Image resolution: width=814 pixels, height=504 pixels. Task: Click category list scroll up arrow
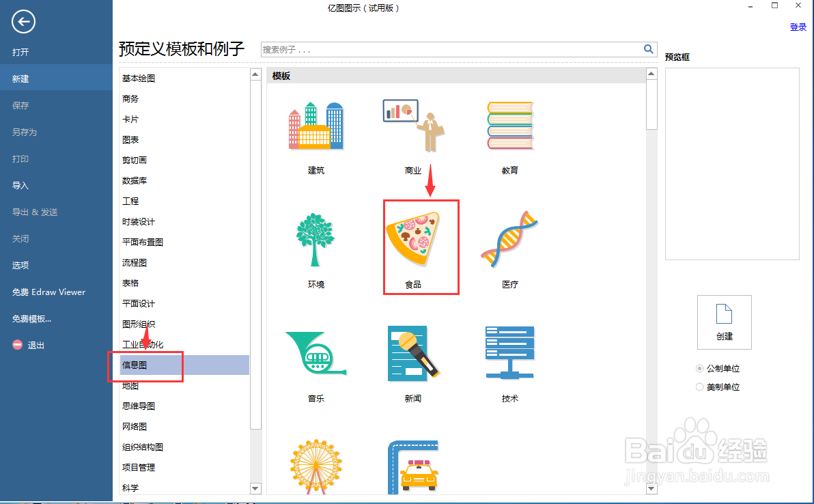(255, 74)
